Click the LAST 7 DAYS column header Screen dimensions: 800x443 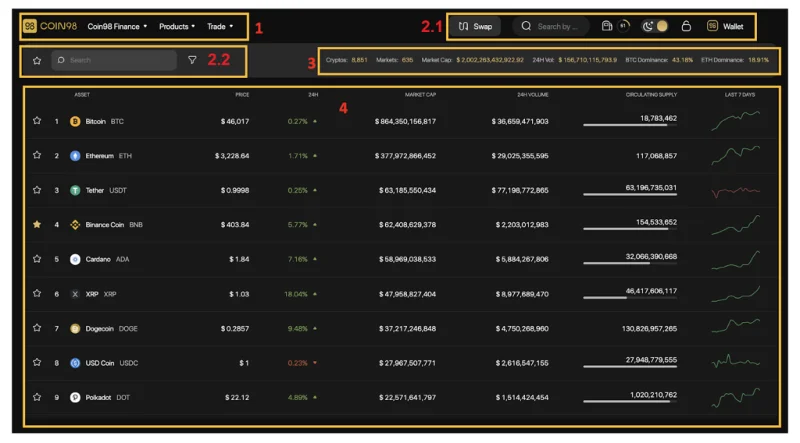(740, 94)
